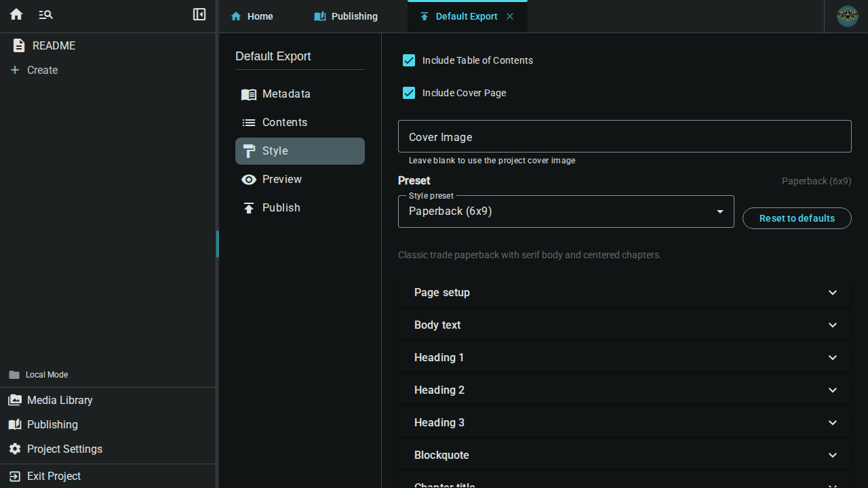Click the book icon in the Publishing tab

pos(320,16)
